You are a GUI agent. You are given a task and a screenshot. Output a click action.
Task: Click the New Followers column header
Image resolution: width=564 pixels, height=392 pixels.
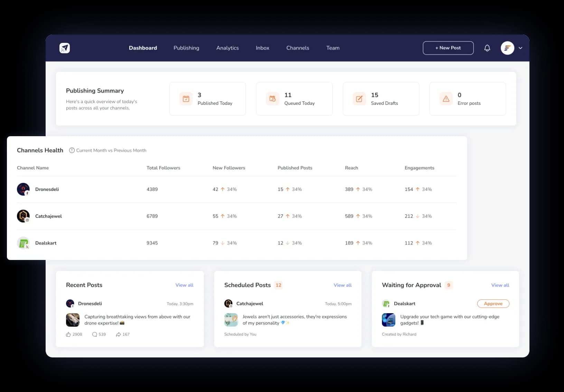[x=229, y=168]
